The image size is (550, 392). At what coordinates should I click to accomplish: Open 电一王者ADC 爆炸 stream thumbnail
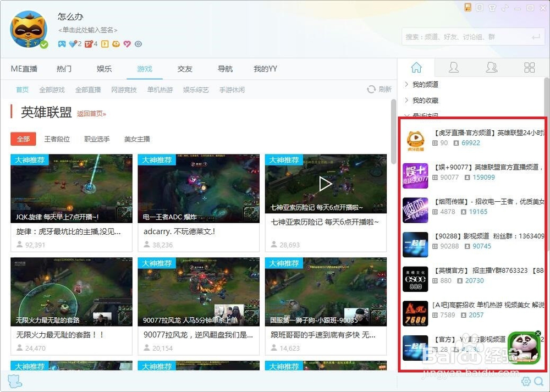(199, 188)
